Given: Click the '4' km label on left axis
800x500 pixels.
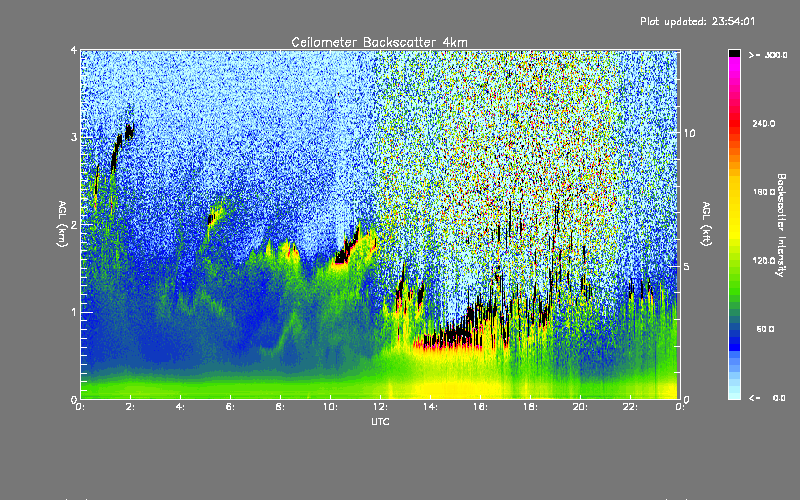Looking at the screenshot, I should coord(74,50).
